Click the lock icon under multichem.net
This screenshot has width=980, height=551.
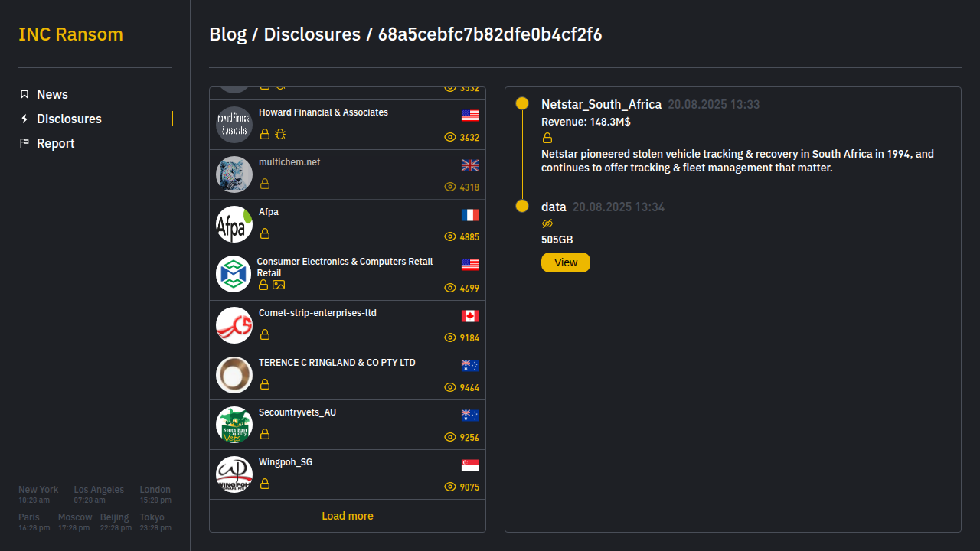[x=265, y=184]
